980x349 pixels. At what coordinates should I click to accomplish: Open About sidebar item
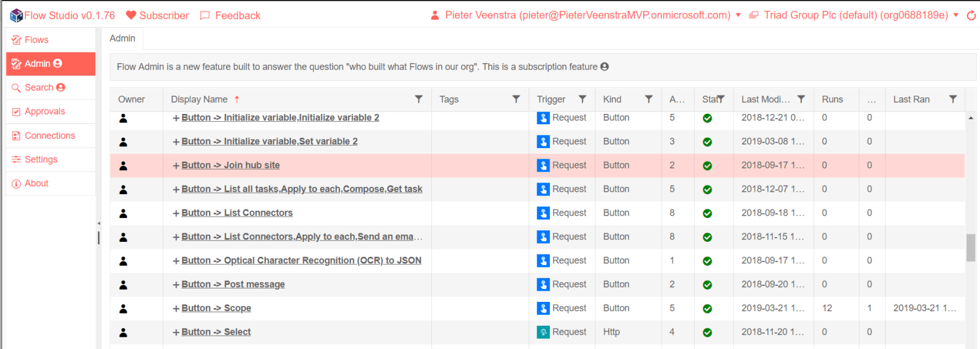50,183
